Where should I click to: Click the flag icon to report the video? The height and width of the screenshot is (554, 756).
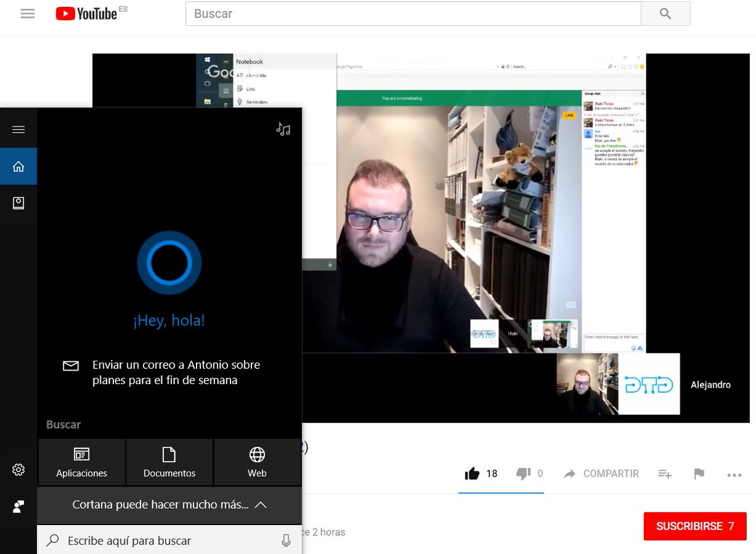pyautogui.click(x=699, y=473)
